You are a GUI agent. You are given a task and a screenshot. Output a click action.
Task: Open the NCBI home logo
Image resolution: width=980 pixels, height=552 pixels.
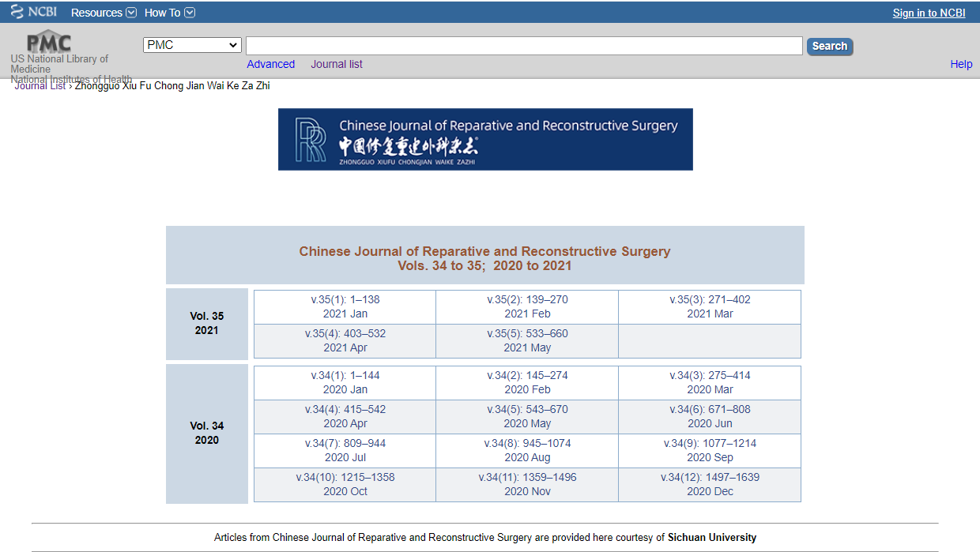tap(33, 12)
